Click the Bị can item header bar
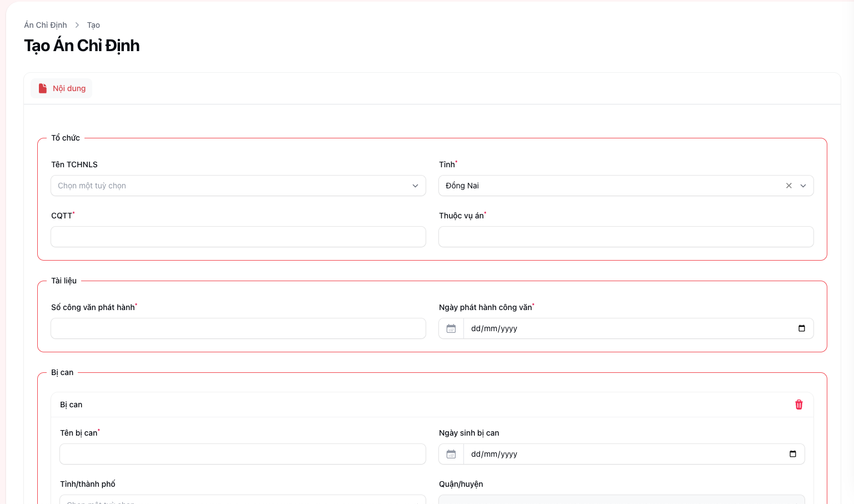Viewport: 854px width, 504px height. click(389, 405)
